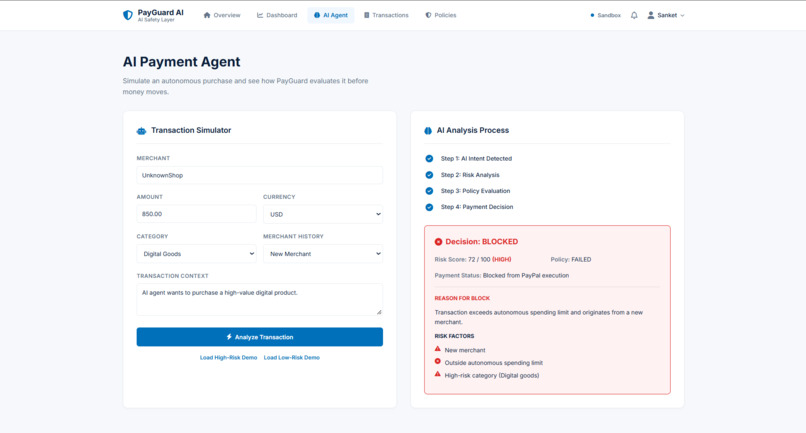The height and width of the screenshot is (433, 806).
Task: Click the list icon in Transactions tab
Action: (x=367, y=15)
